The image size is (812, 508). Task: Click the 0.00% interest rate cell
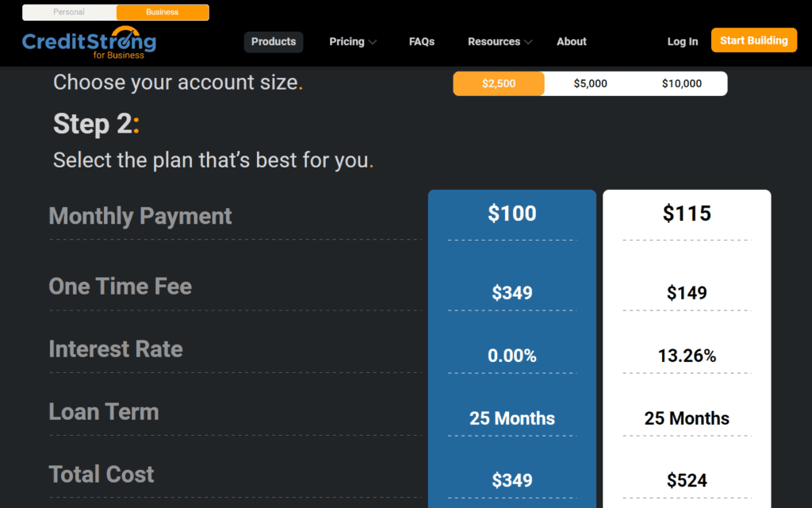[x=512, y=356]
